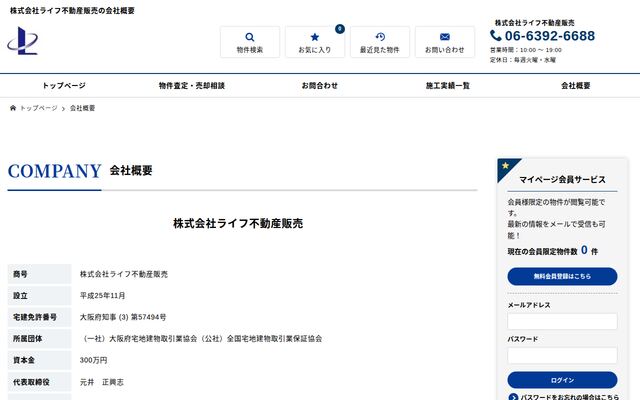Viewport: 640px width, 400px height.
Task: Click 会社概要 breadcrumb text
Action: click(x=82, y=108)
